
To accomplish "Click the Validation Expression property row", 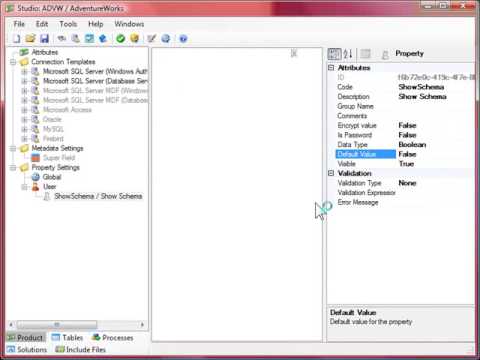I will [405, 193].
